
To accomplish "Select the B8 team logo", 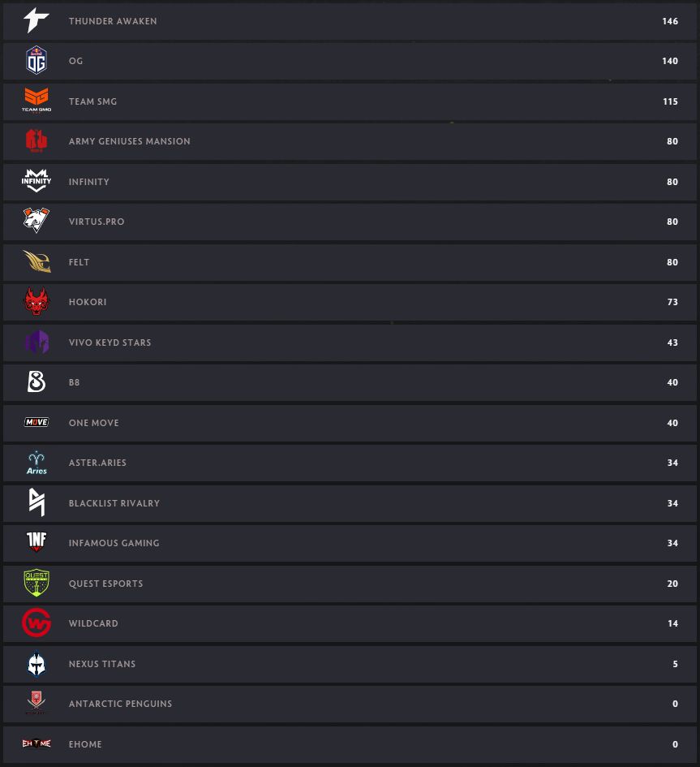I will [x=36, y=382].
